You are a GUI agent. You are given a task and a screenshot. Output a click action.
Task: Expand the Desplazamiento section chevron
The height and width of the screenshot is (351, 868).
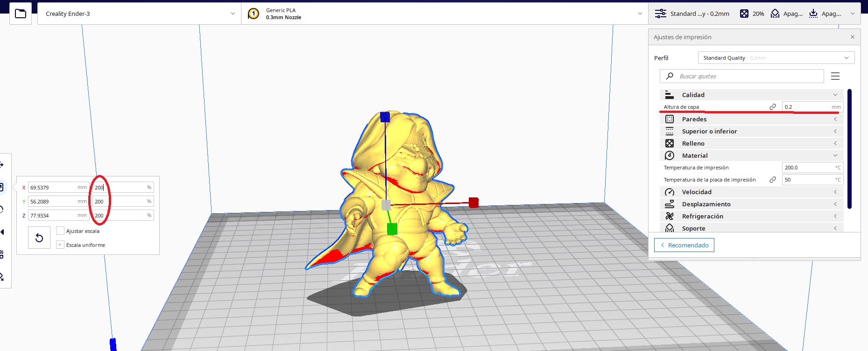click(x=835, y=204)
